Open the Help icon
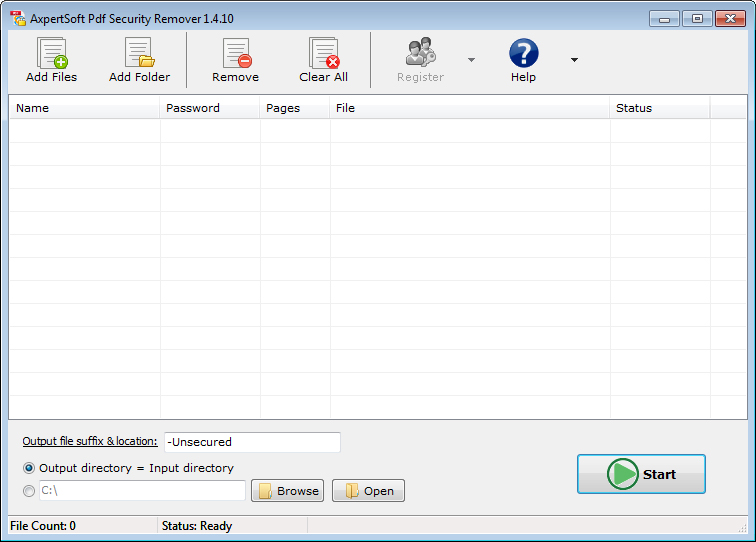 (524, 60)
